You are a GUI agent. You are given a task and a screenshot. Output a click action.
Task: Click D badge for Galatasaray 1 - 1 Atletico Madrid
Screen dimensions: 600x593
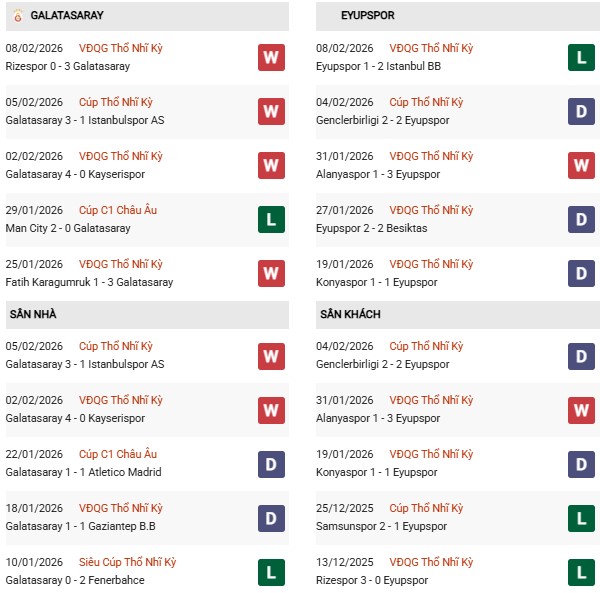(271, 463)
